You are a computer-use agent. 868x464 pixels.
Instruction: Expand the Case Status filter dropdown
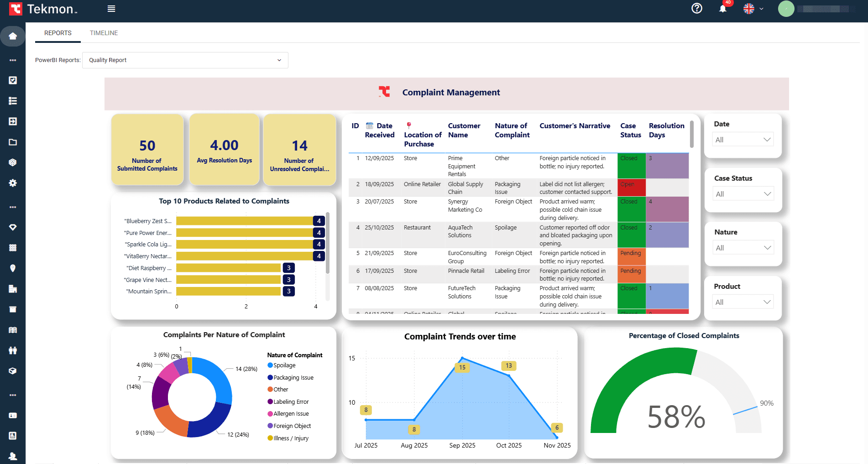click(743, 193)
